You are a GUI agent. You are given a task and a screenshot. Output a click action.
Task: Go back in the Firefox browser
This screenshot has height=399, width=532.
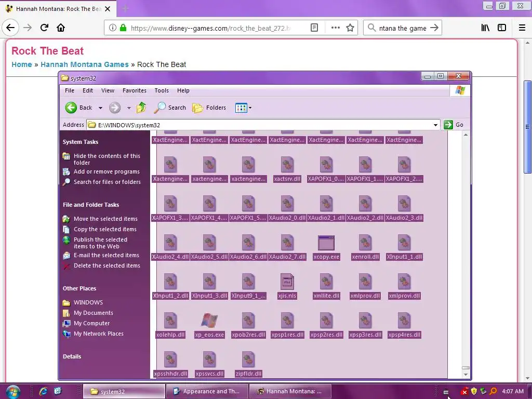10,28
